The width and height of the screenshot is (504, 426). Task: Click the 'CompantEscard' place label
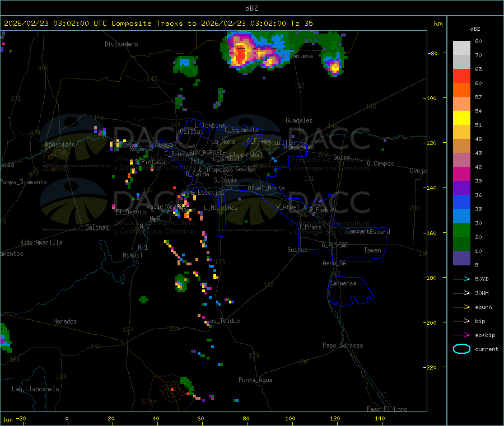368,232
